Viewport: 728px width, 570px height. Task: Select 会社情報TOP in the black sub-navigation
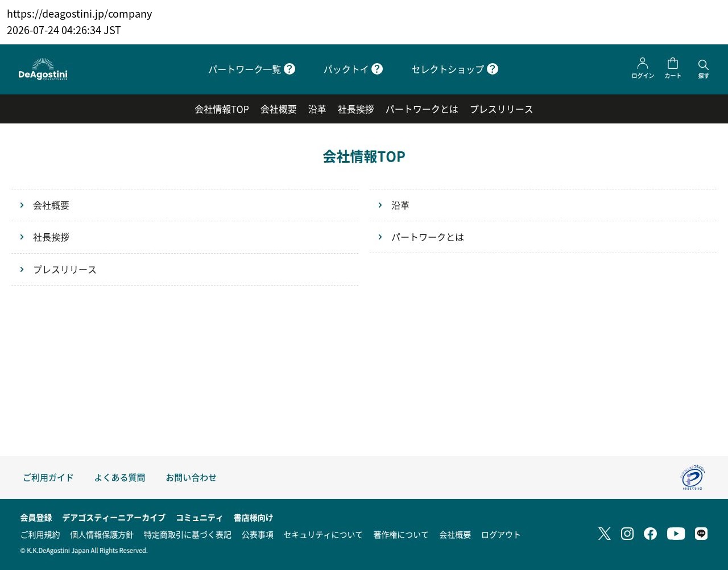(x=222, y=109)
